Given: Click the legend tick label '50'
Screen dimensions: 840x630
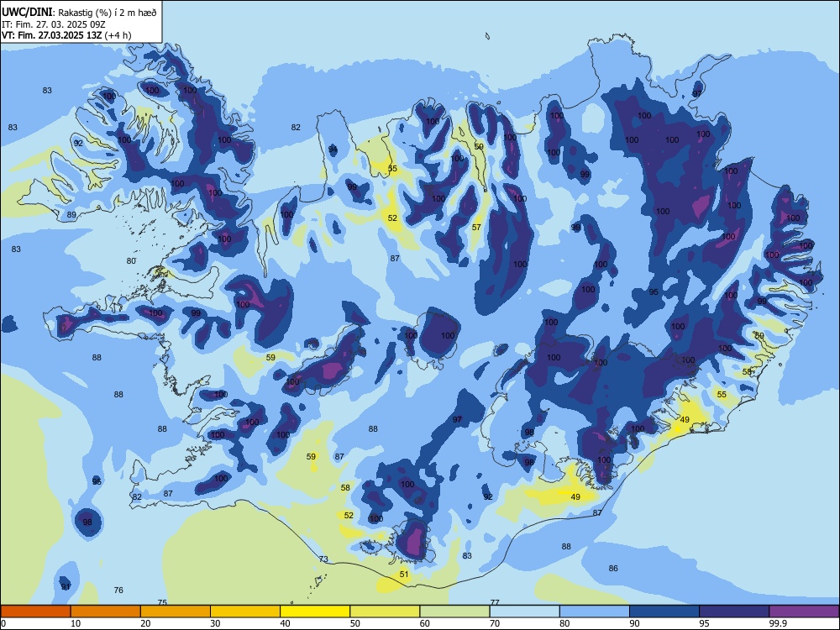Looking at the screenshot, I should coord(355,623).
